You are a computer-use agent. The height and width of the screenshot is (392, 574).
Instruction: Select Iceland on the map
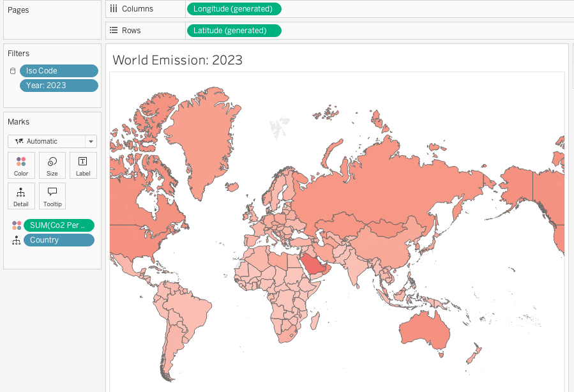click(232, 186)
